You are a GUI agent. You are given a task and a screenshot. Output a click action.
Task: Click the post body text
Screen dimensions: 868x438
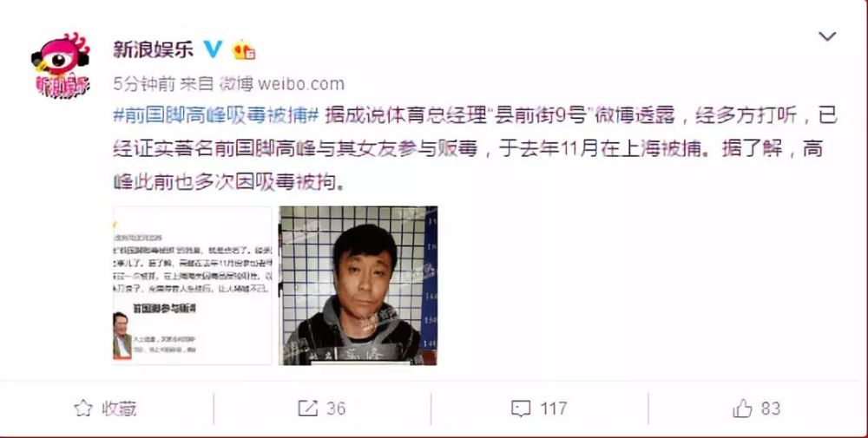point(475,149)
